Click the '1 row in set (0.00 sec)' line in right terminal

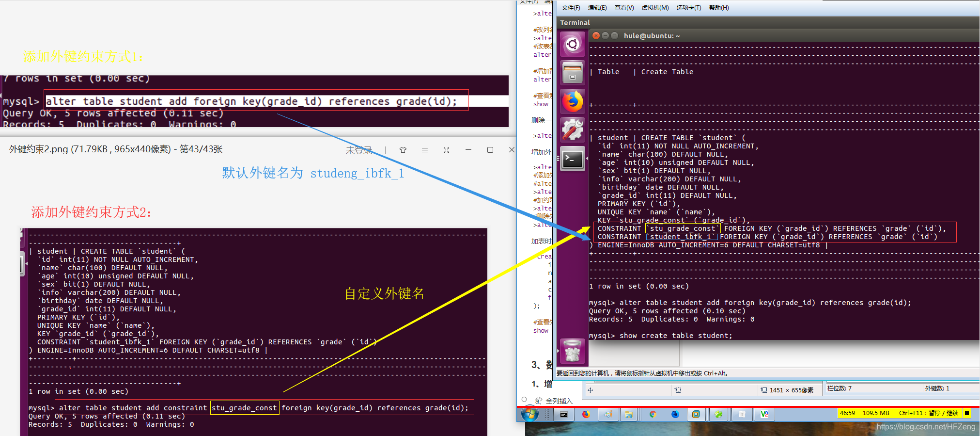[638, 286]
